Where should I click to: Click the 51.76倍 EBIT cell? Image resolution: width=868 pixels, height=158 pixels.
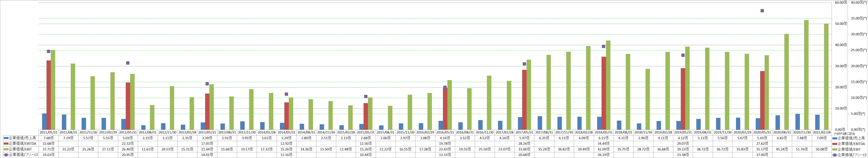802,149
